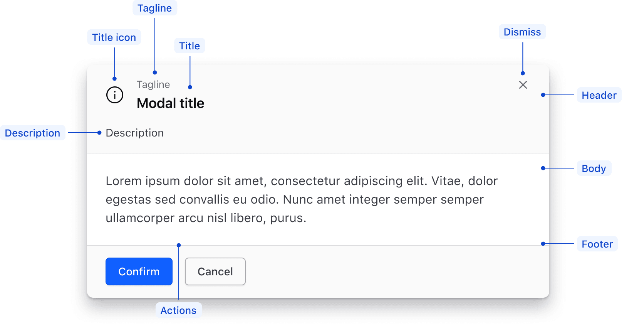Click the connector dot above the Actions label
Viewport: 644px width, 327px height.
178,245
